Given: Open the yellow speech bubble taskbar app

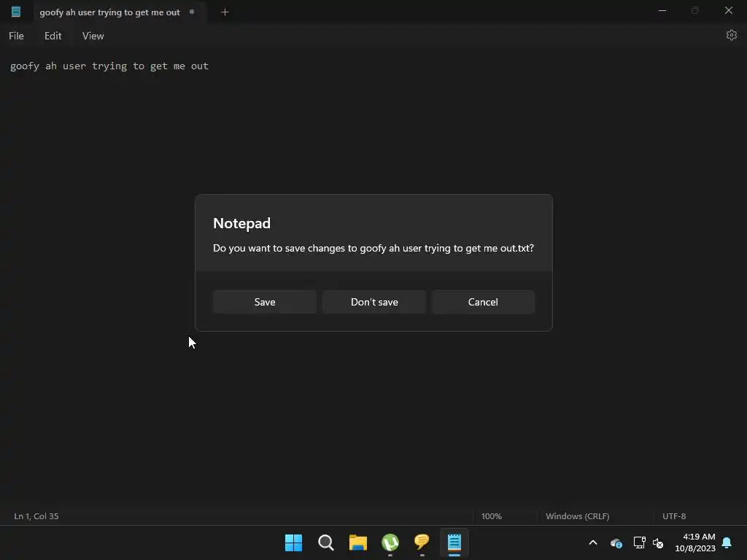Looking at the screenshot, I should pos(422,542).
